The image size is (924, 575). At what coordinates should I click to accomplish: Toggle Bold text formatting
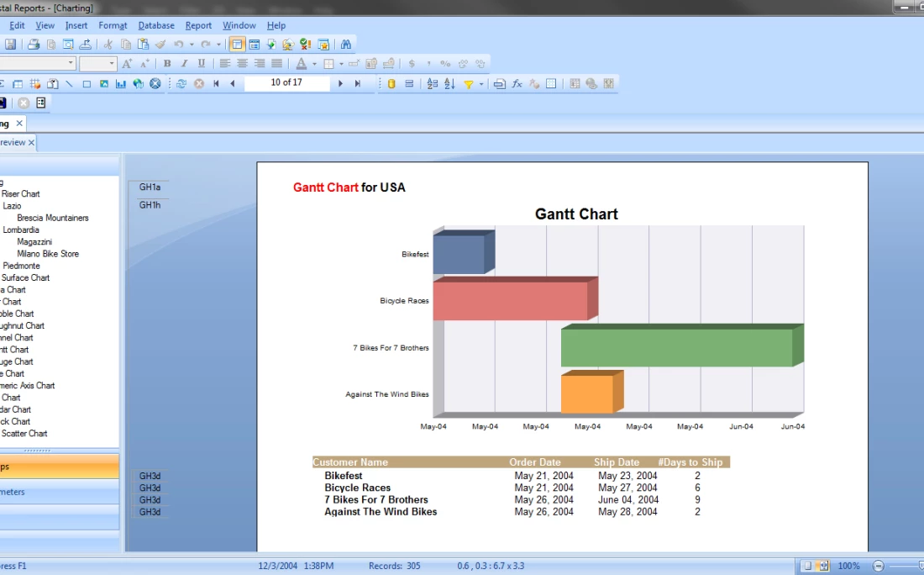[167, 64]
